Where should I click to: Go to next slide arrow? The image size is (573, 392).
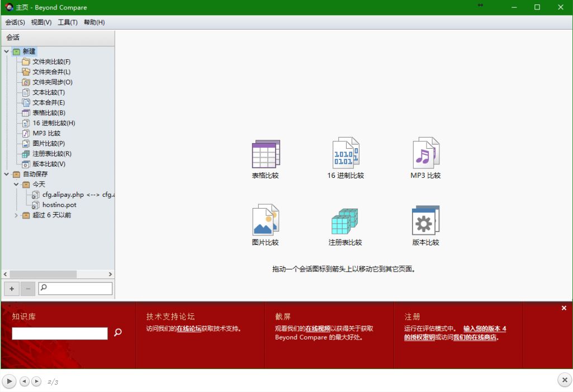click(36, 381)
